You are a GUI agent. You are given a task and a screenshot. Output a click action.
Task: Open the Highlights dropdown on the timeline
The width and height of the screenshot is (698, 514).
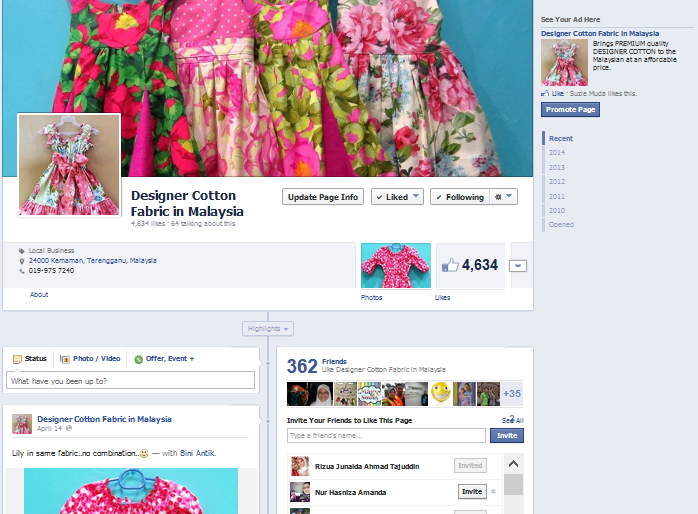pos(268,328)
